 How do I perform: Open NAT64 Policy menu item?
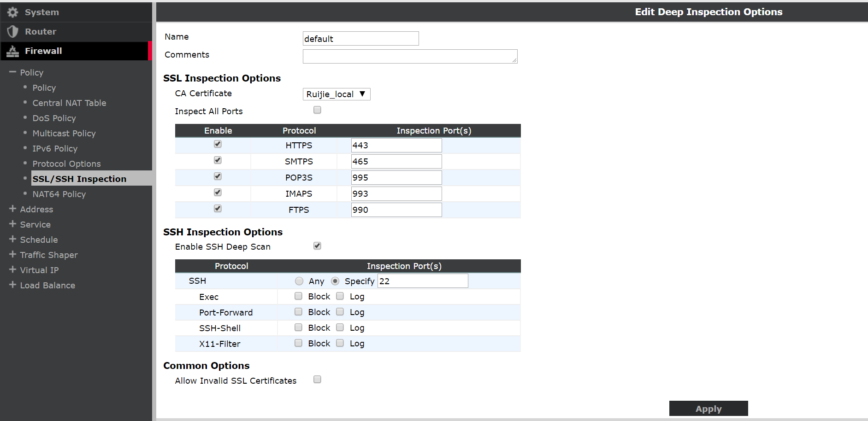[59, 194]
